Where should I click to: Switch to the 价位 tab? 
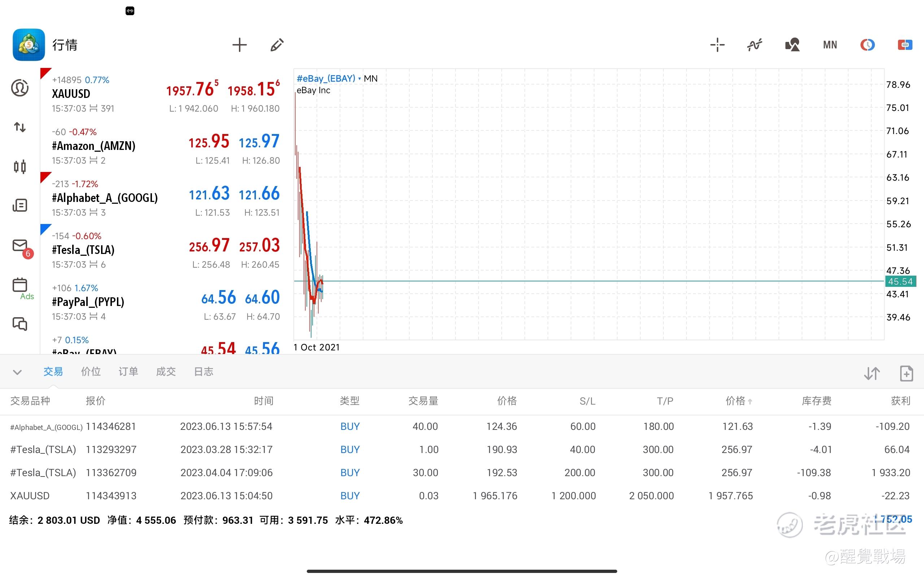(x=91, y=372)
